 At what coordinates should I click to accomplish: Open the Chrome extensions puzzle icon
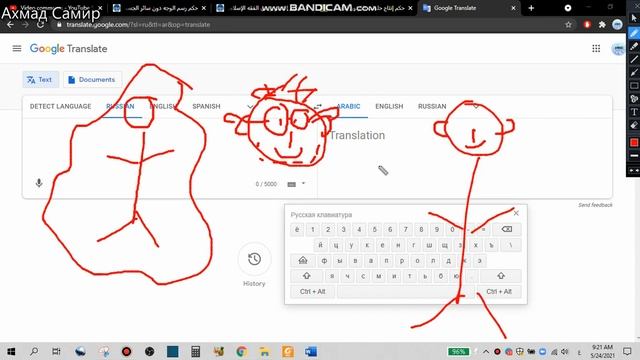click(x=602, y=25)
